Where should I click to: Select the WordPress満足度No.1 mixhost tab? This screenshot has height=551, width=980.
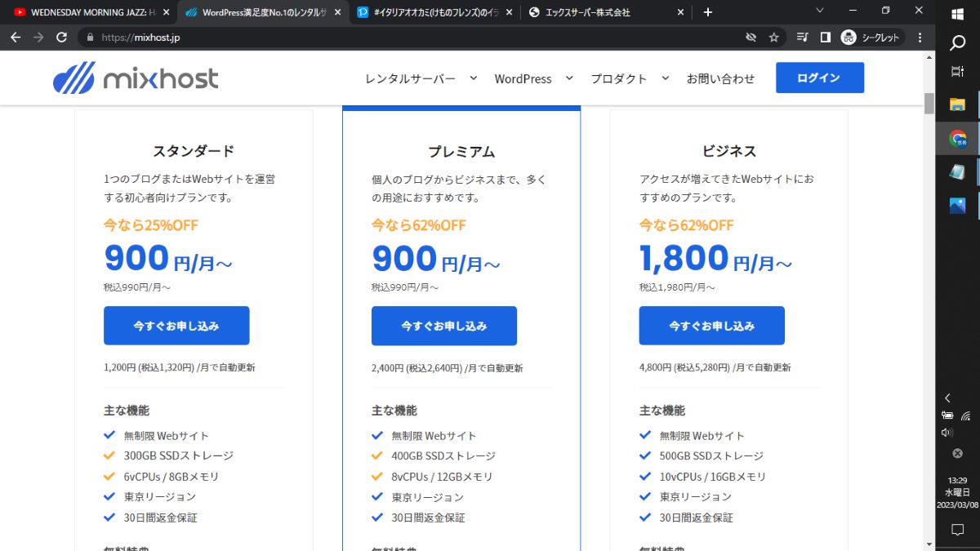click(x=263, y=12)
